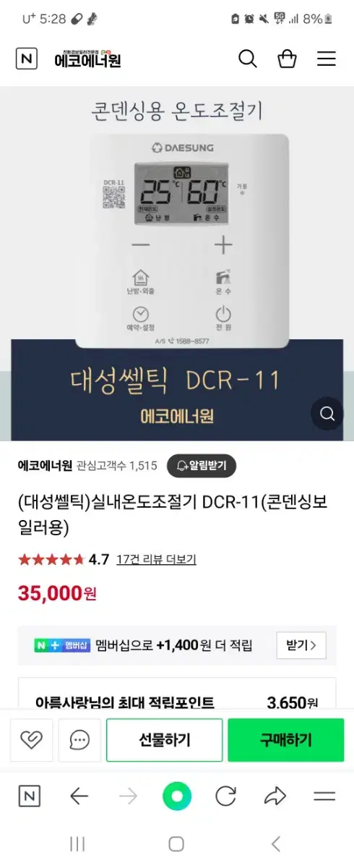Share page using the share arrow icon
The width and height of the screenshot is (354, 868).
(275, 796)
